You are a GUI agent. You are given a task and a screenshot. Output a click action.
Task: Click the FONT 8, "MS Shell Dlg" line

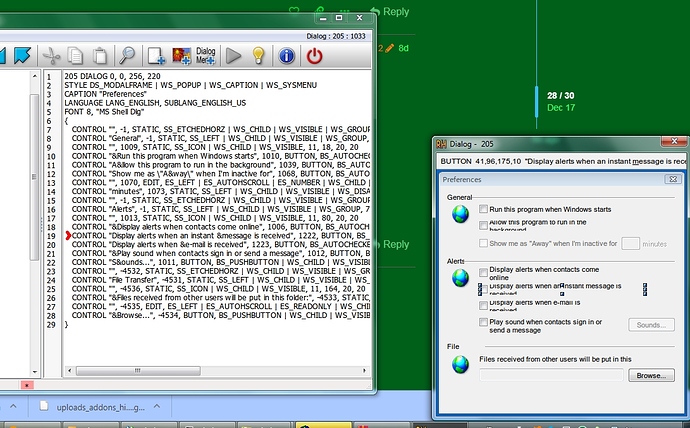point(104,112)
